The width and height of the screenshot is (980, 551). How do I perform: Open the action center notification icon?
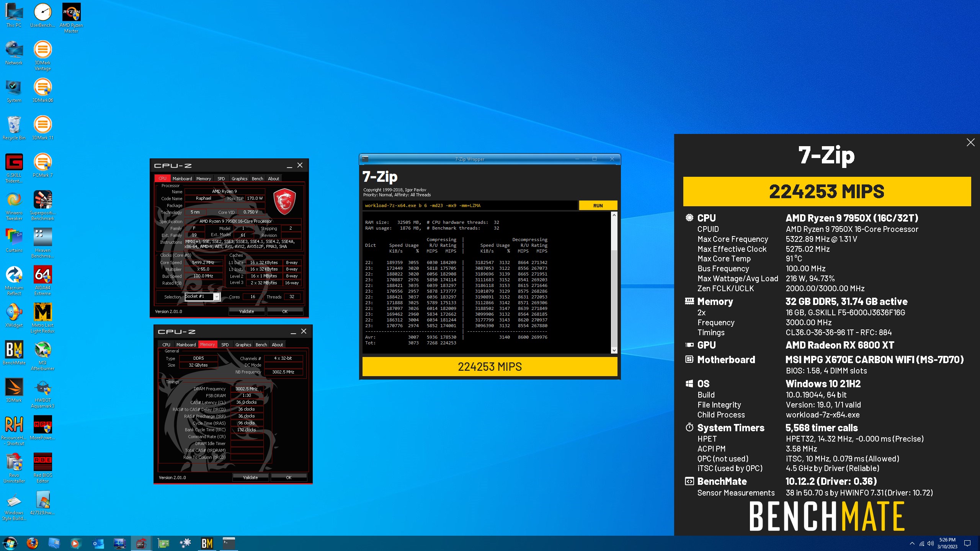click(x=967, y=543)
